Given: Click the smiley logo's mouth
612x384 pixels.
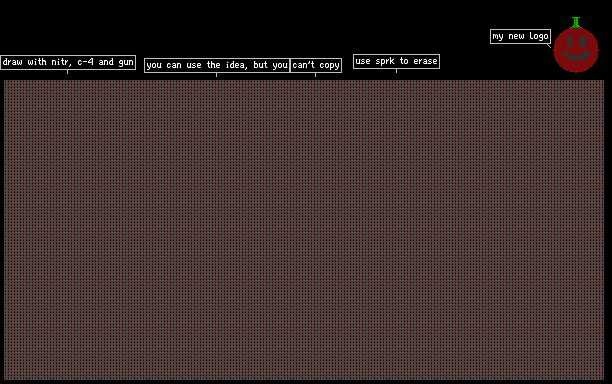Looking at the screenshot, I should (x=576, y=56).
